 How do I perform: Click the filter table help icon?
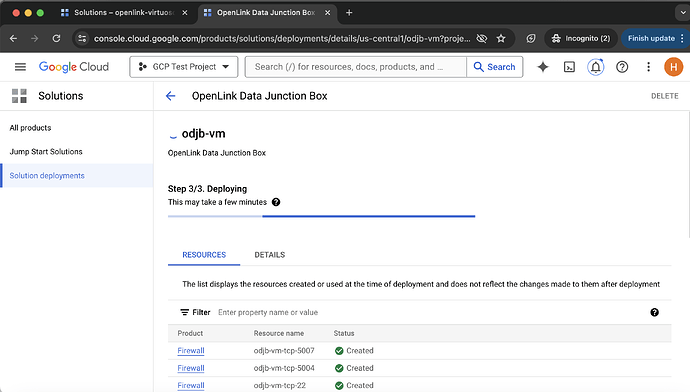[x=654, y=312]
